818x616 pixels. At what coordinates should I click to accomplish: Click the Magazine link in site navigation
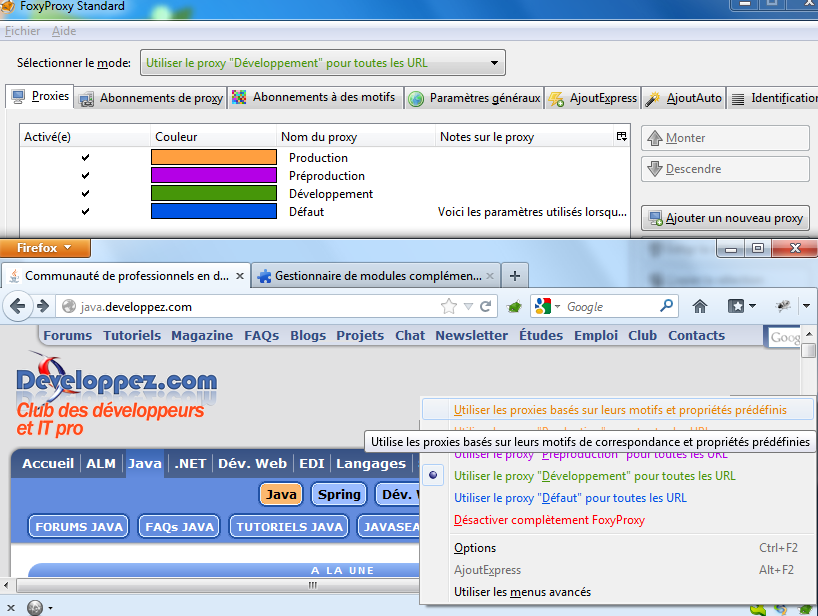[x=202, y=335]
